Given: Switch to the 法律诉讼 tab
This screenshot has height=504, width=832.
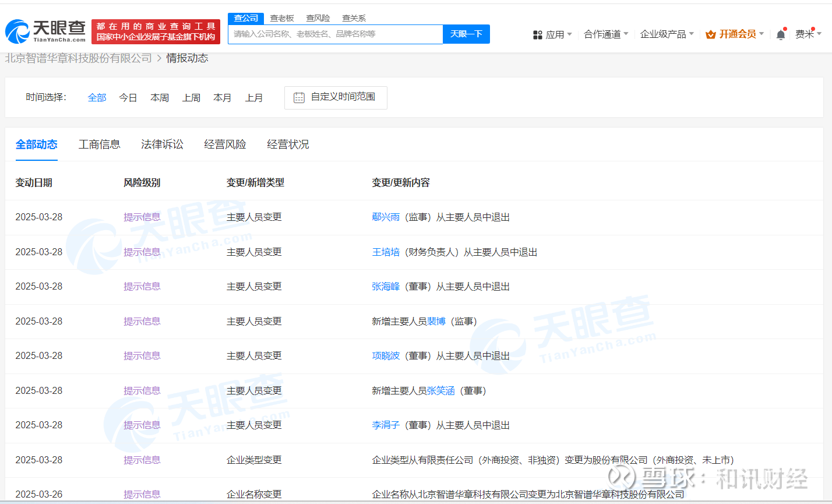Looking at the screenshot, I should pos(162,144).
